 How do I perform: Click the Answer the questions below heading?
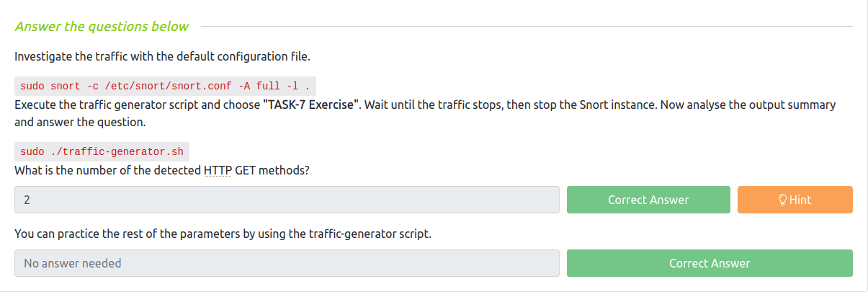pyautogui.click(x=102, y=27)
